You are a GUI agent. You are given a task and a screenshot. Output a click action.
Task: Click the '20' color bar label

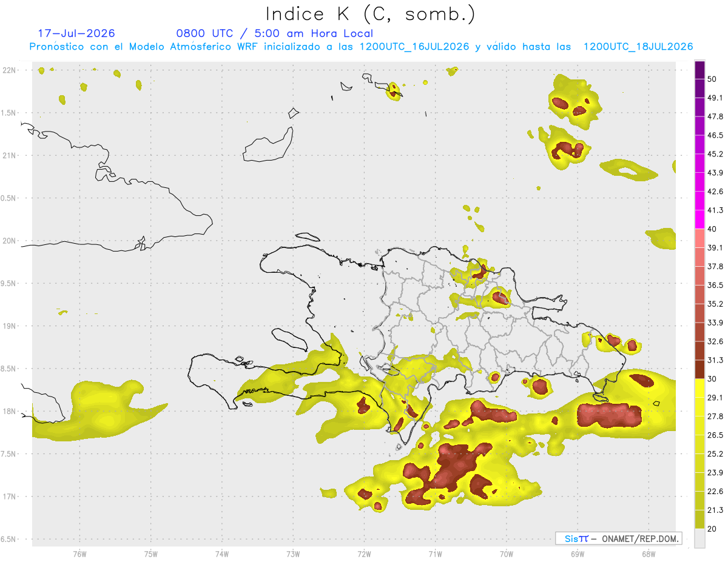coord(713,529)
